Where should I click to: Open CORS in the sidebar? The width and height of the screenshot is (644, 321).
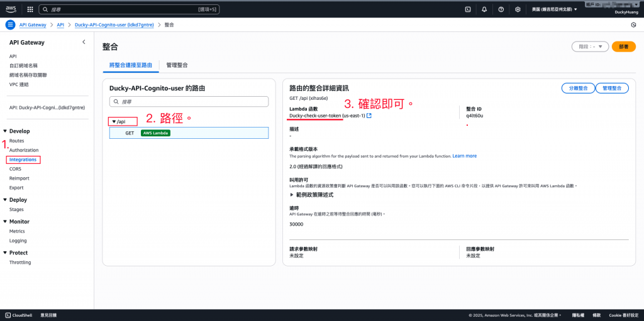tap(15, 169)
